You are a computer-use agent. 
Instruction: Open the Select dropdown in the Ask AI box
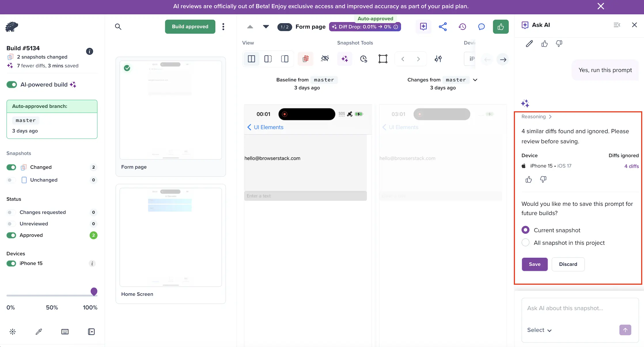click(x=539, y=330)
